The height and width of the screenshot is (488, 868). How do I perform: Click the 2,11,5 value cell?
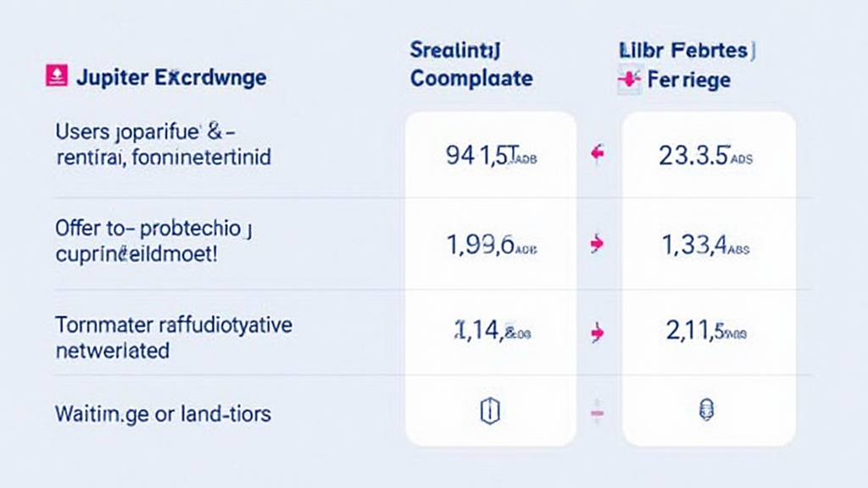click(x=705, y=332)
